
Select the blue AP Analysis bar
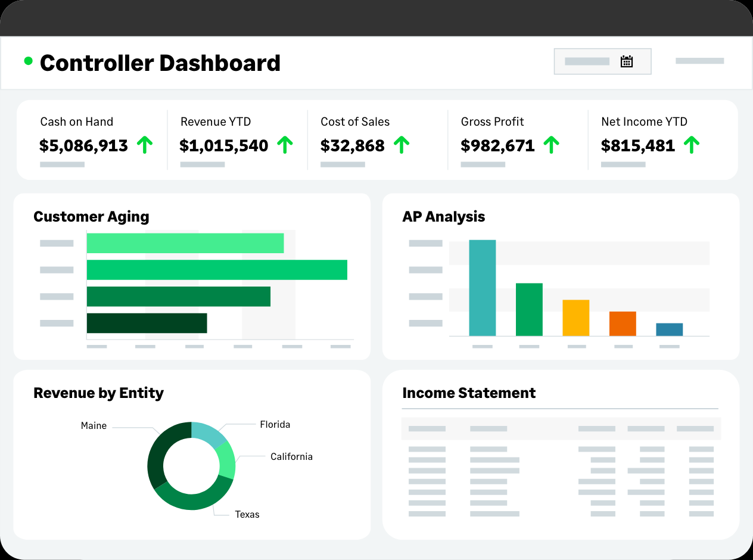[x=670, y=329]
